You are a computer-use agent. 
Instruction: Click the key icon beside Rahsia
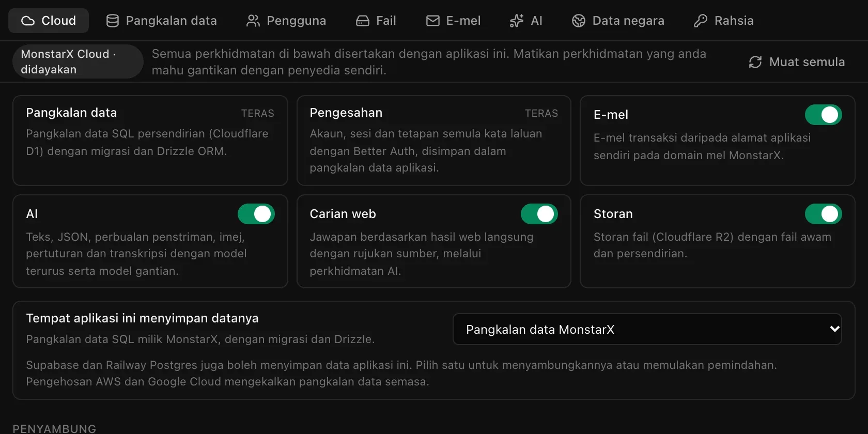coord(701,21)
